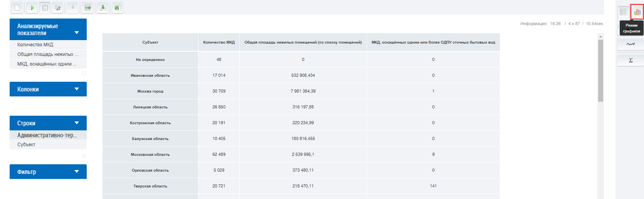Select the Москва город row header
The height and width of the screenshot is (199, 644).
click(150, 91)
